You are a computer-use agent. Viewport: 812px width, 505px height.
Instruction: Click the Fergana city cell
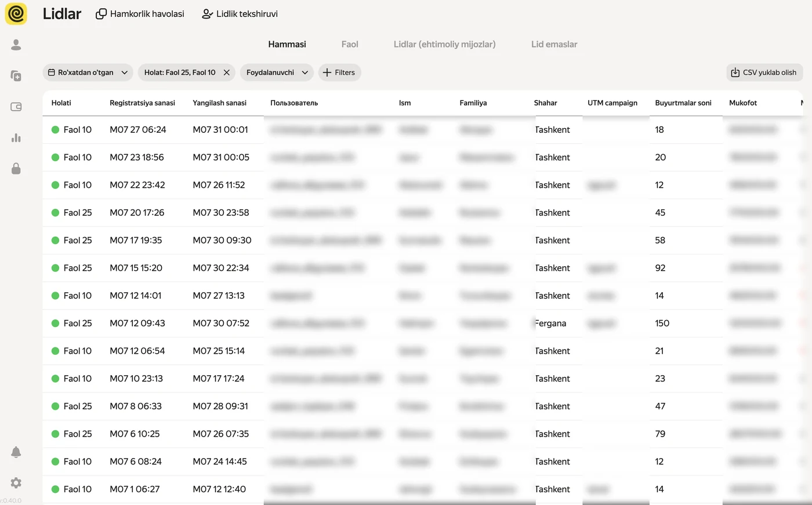click(550, 323)
